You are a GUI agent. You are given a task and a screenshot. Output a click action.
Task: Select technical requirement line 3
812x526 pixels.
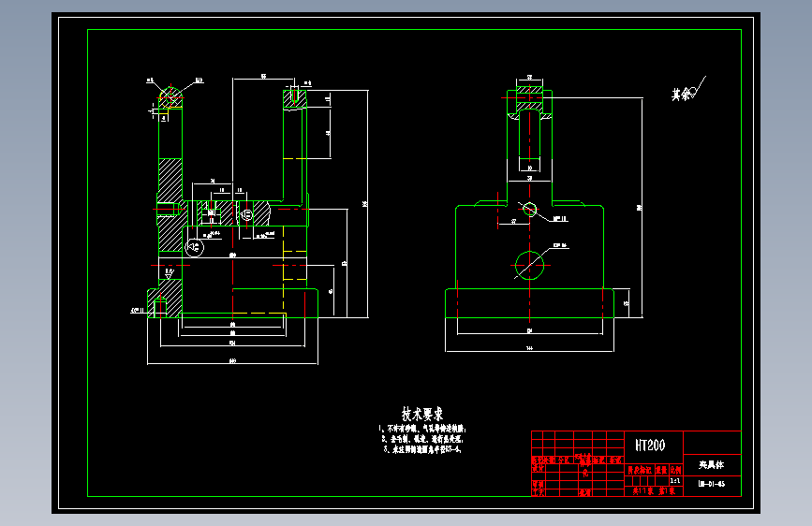(x=422, y=449)
